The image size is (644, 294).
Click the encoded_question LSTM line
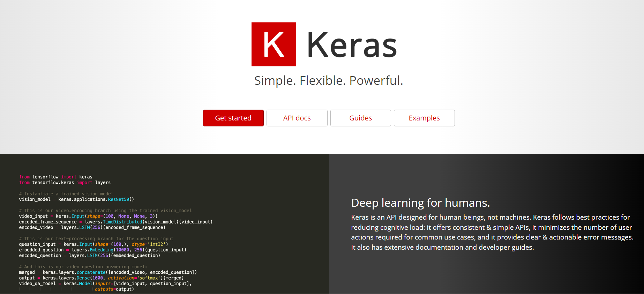(x=90, y=256)
